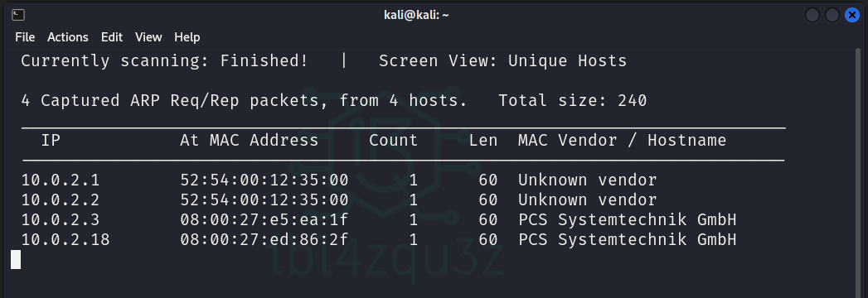The width and height of the screenshot is (868, 298).
Task: Open the Help menu
Action: click(187, 37)
